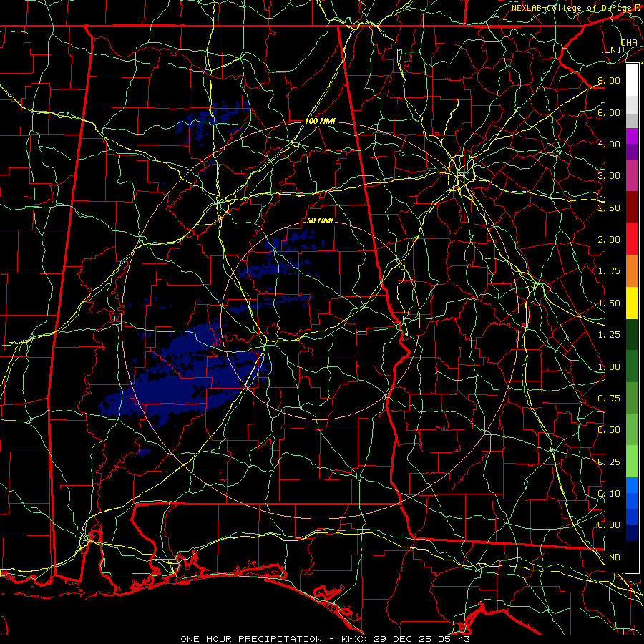Pick the light blue legend swatch
Image resolution: width=644 pixels, height=644 pixels.
point(632,485)
